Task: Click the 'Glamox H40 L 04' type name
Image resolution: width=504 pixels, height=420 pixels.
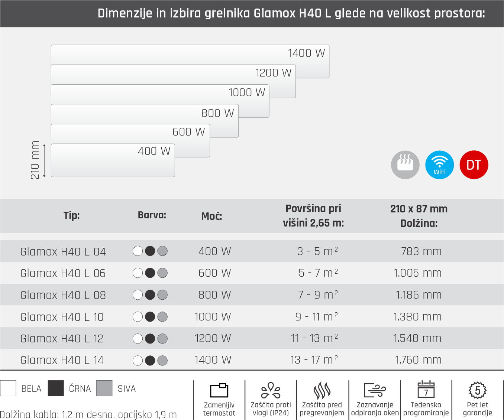Action: 63,251
